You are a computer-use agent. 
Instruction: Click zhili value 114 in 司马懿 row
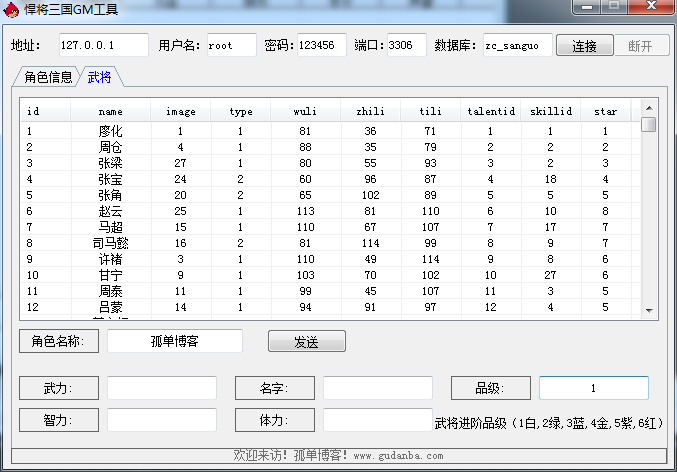(x=370, y=243)
